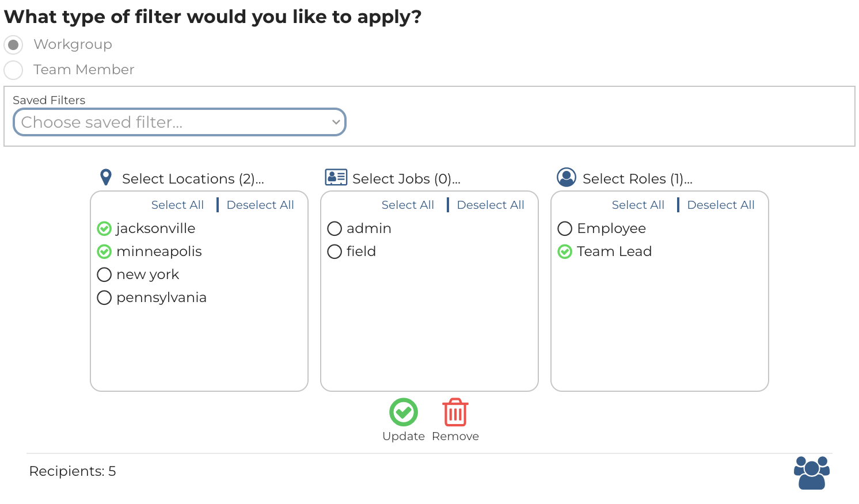Click Select All for Locations
Screen dimensions: 859x504
coord(177,205)
